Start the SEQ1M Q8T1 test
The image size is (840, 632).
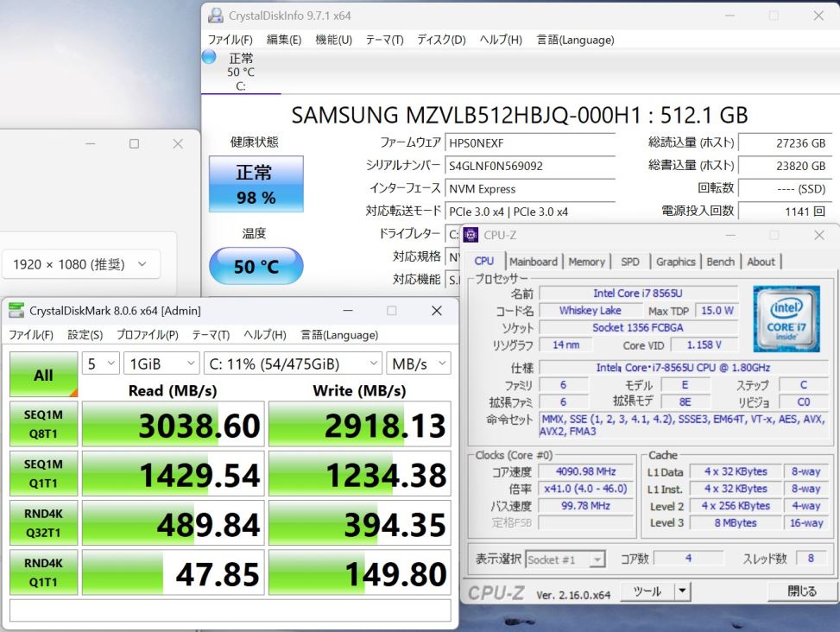click(x=43, y=424)
